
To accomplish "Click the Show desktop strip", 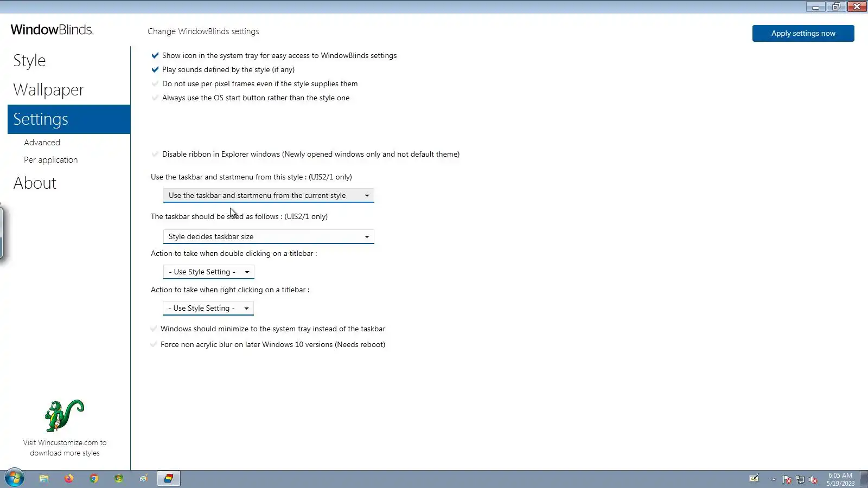I will 864,479.
